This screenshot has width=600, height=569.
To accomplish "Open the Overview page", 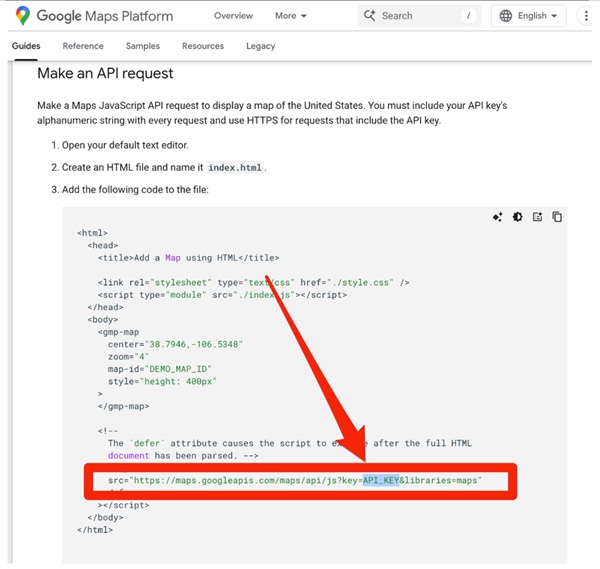I will coord(233,16).
